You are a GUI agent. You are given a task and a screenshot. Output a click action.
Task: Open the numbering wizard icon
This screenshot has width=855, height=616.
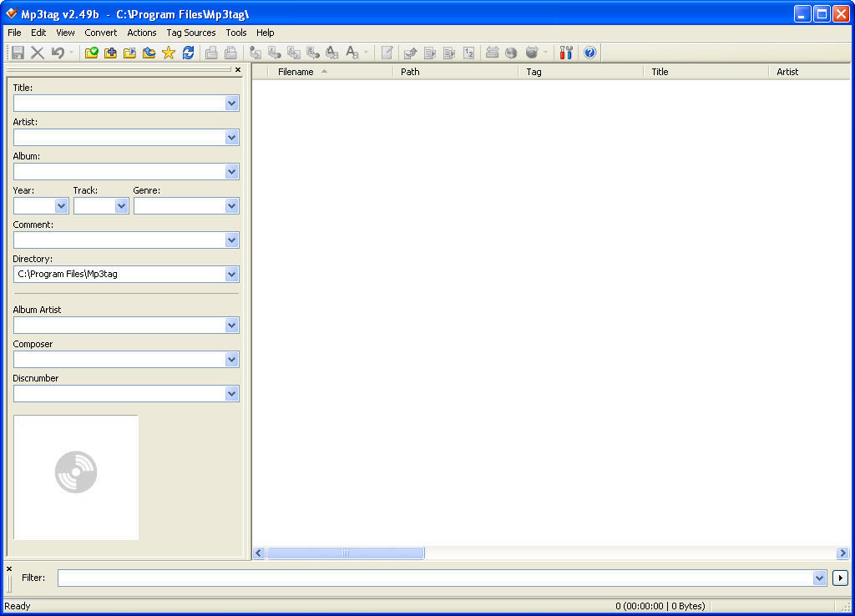pos(468,52)
